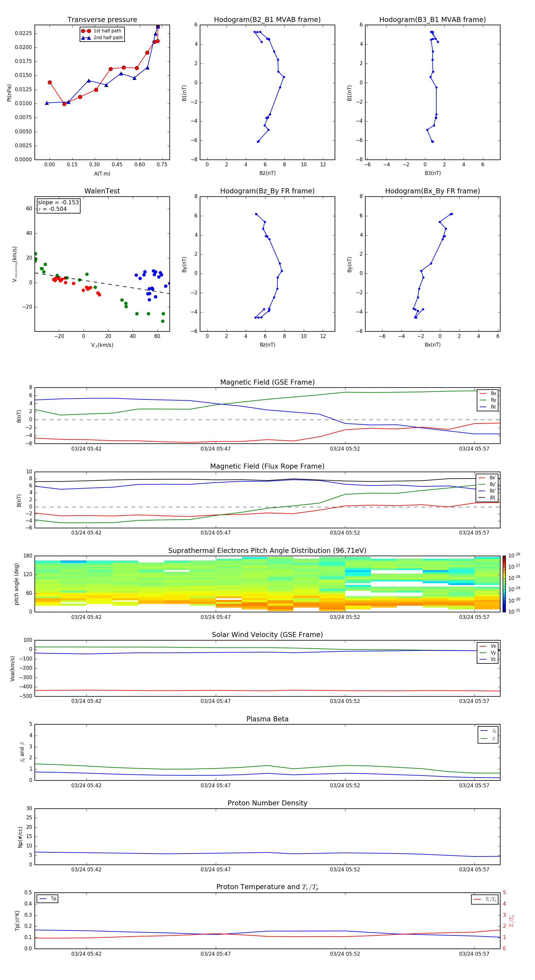Click the 'Proton Number Density' title
Screen dimensions: 535x980
click(x=267, y=803)
